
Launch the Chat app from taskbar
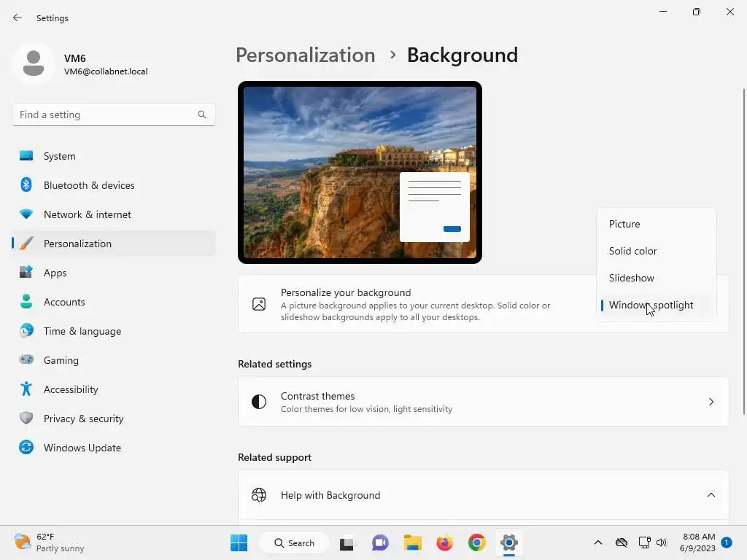[x=380, y=542]
